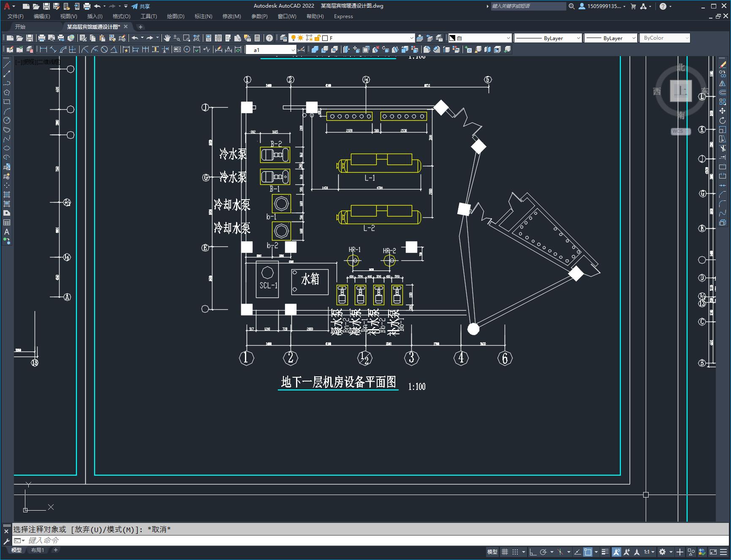Screen dimensions: 731x560
Task: Activate the Pan hand tool
Action: pos(167,38)
